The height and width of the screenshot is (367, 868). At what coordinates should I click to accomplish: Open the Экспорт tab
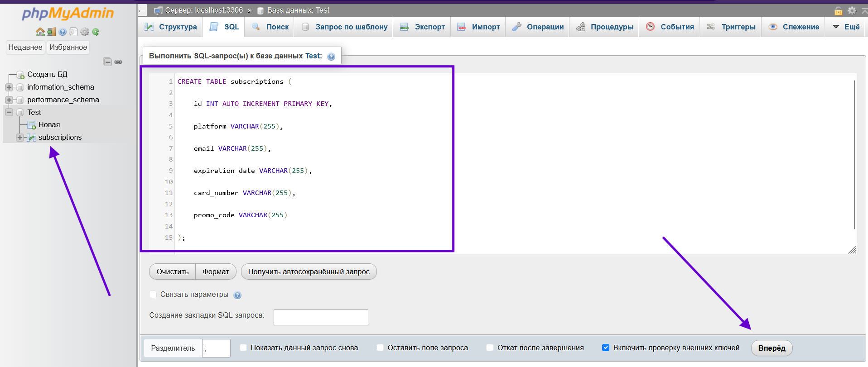[422, 27]
